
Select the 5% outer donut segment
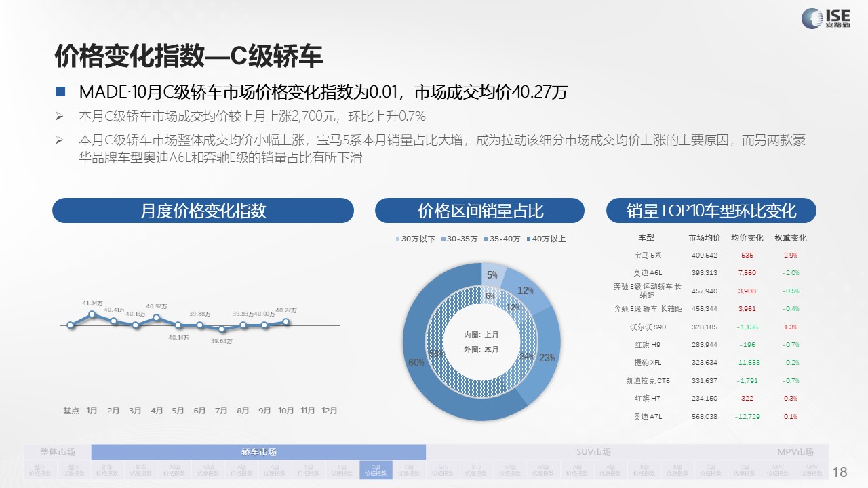492,274
